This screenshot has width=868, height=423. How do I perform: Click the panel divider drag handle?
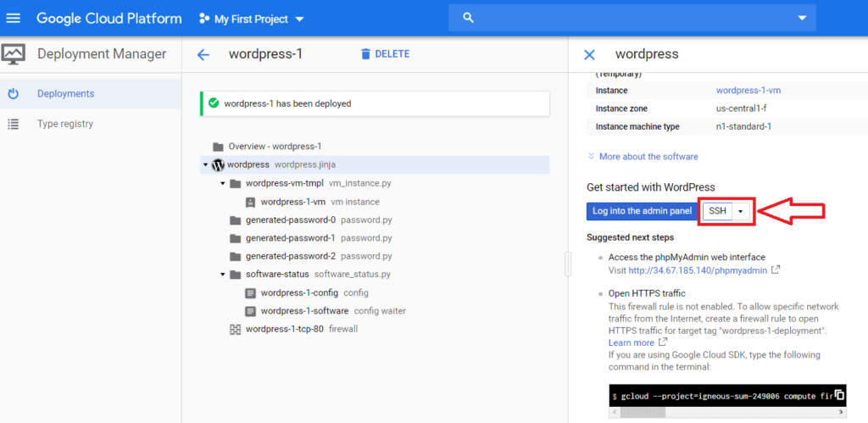click(568, 264)
